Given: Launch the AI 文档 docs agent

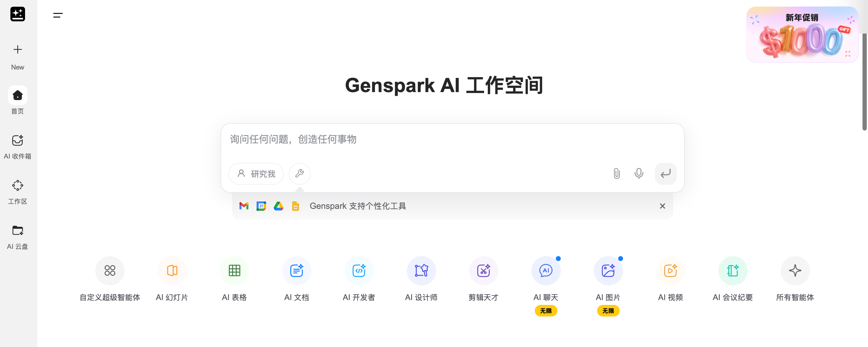Looking at the screenshot, I should coord(297,270).
